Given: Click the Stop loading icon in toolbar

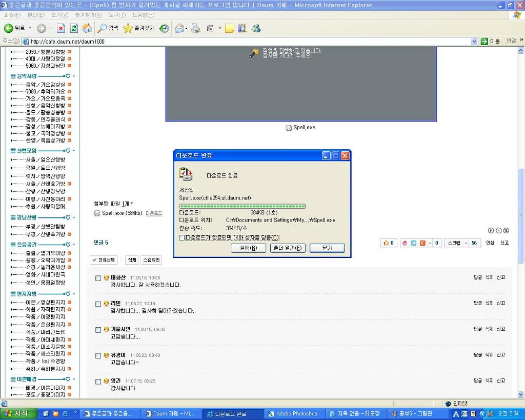Looking at the screenshot, I should pos(60,29).
